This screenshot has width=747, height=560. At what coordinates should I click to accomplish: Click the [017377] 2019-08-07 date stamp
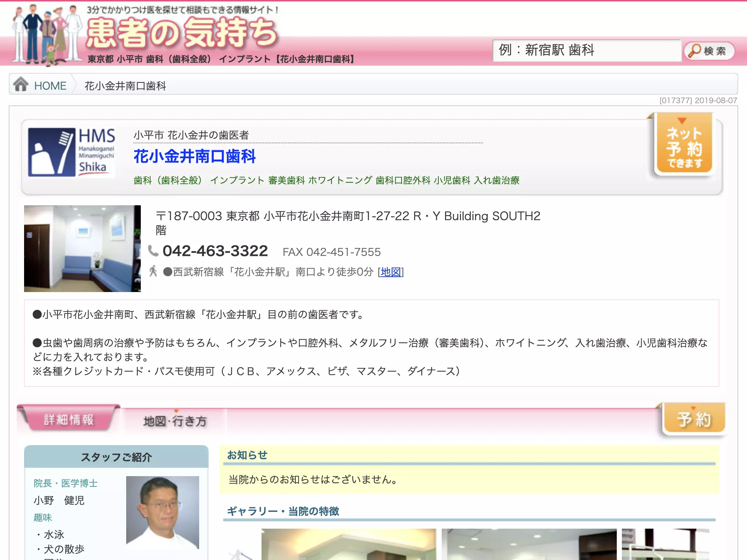point(698,100)
